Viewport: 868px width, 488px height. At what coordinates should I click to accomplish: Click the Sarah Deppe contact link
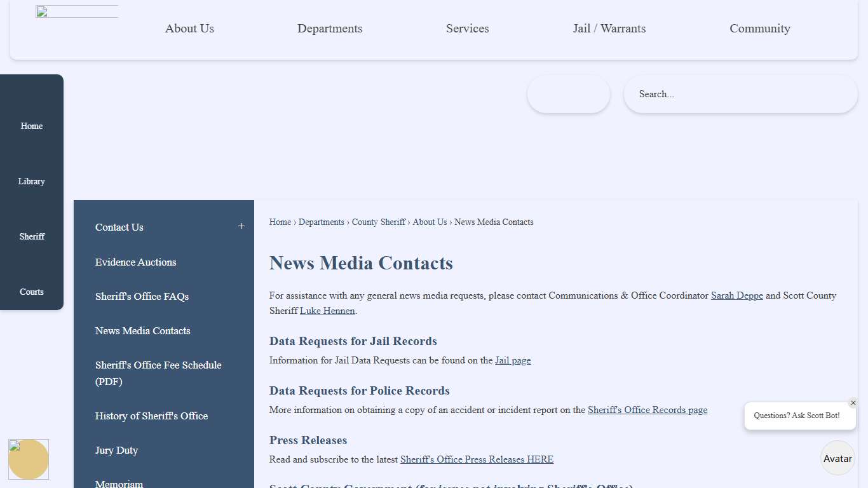[736, 295]
